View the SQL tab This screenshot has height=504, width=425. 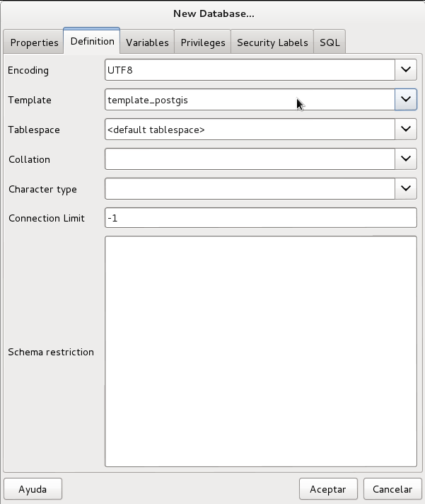(330, 42)
